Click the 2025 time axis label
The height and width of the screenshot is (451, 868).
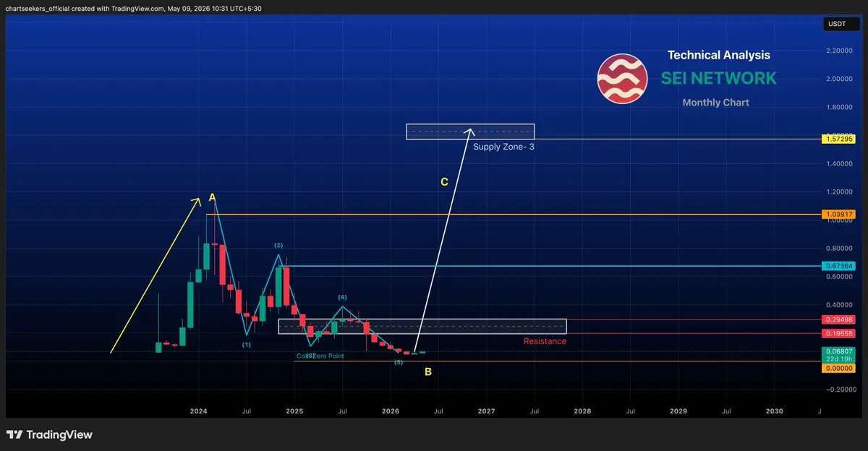click(x=294, y=411)
